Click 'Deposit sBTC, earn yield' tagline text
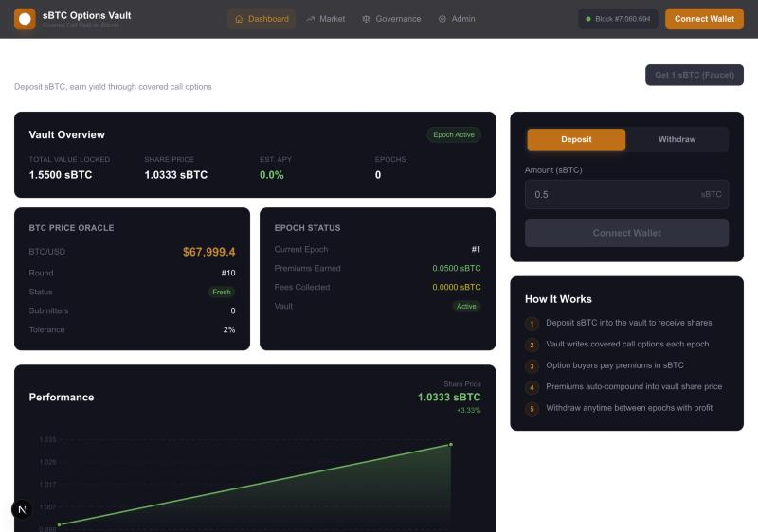 pyautogui.click(x=113, y=87)
